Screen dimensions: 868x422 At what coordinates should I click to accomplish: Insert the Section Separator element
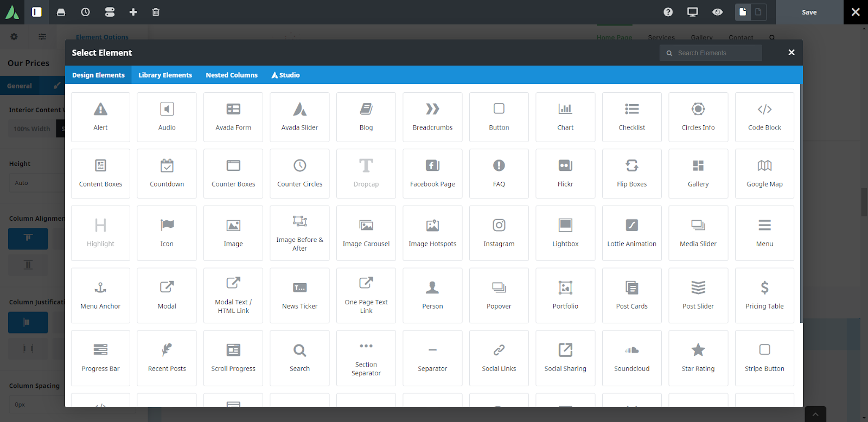click(x=366, y=358)
